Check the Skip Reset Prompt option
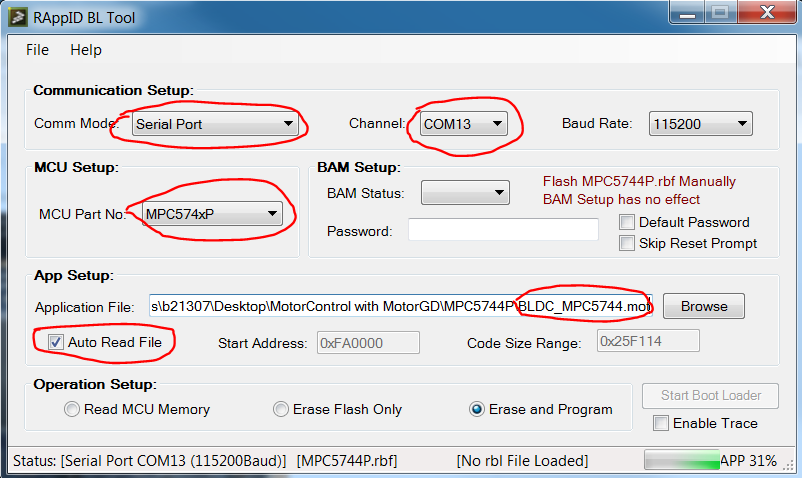 click(627, 243)
